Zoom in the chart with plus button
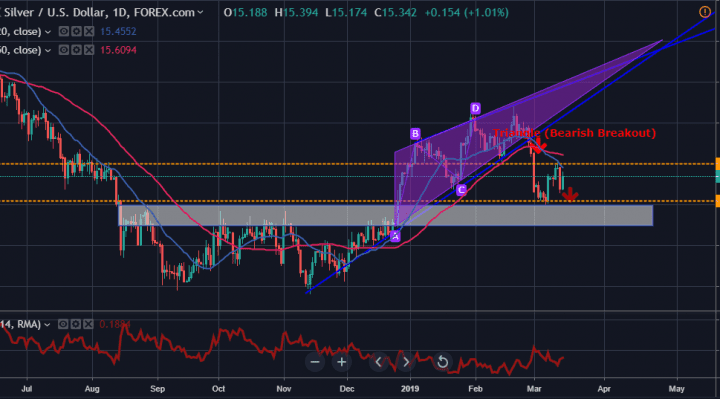Image resolution: width=720 pixels, height=399 pixels. [x=342, y=362]
